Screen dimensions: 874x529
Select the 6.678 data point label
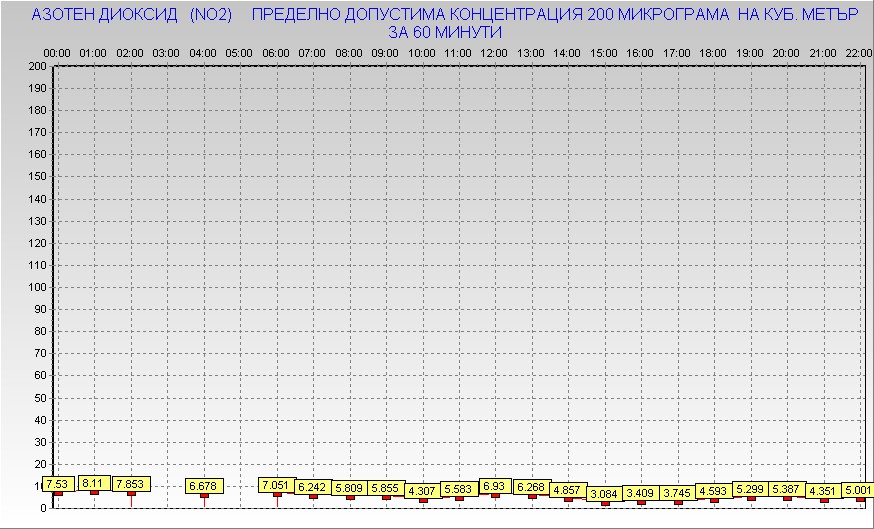tap(204, 486)
